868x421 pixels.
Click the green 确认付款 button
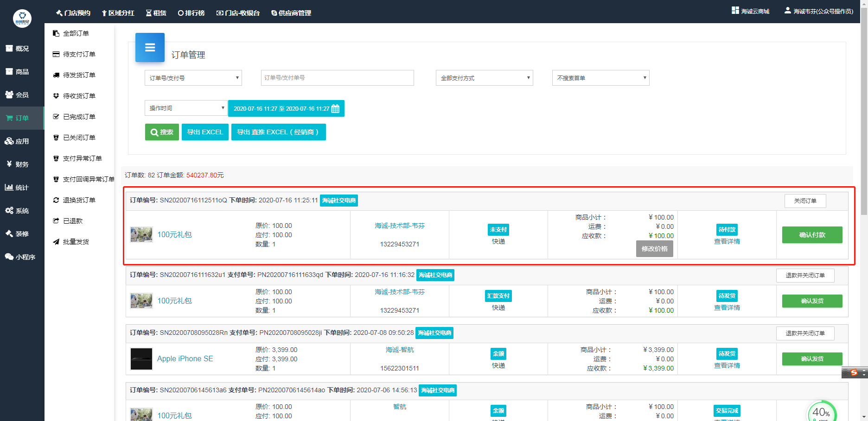coord(812,235)
